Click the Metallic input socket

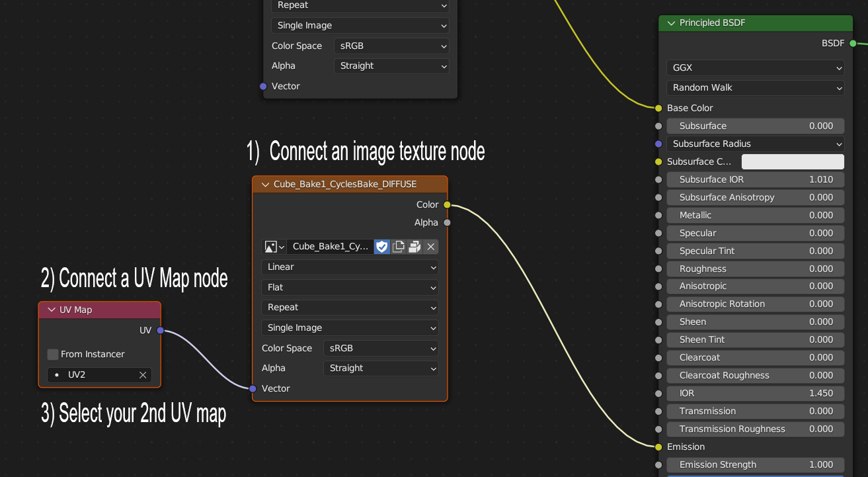click(x=658, y=215)
